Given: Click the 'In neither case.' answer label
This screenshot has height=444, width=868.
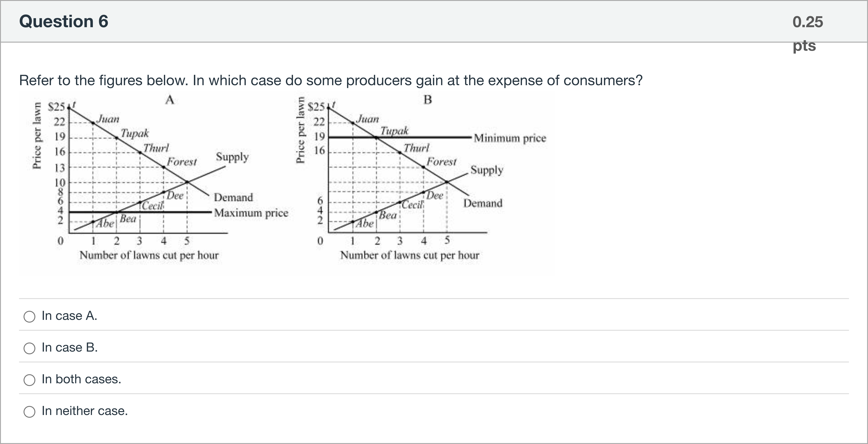Looking at the screenshot, I should click(84, 411).
